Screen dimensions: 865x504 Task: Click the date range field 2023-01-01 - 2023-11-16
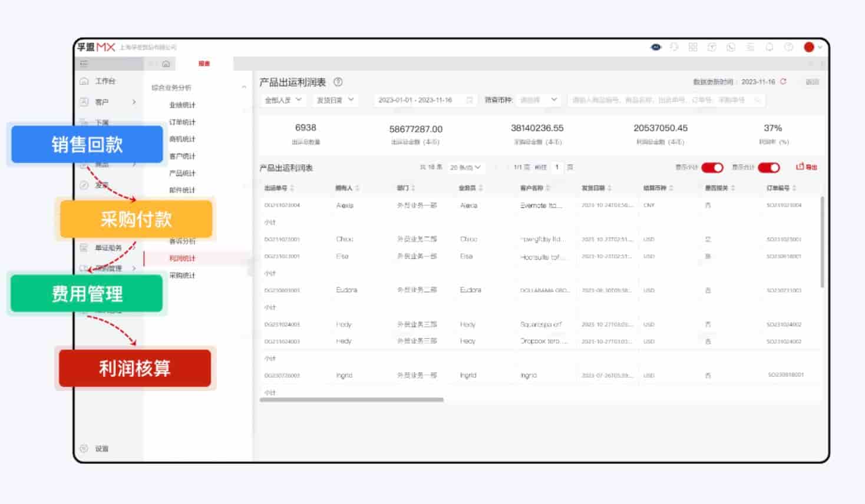tap(415, 100)
